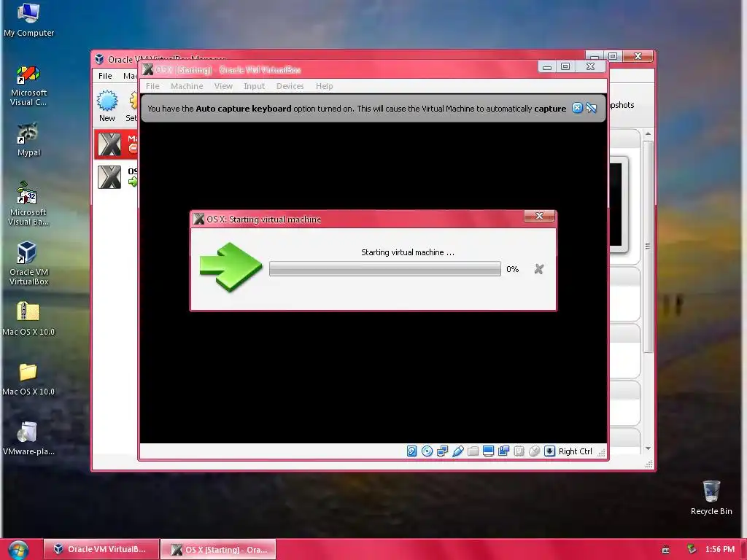Image resolution: width=747 pixels, height=560 pixels.
Task: Open the VMware-player installer desktop icon
Action: point(28,438)
